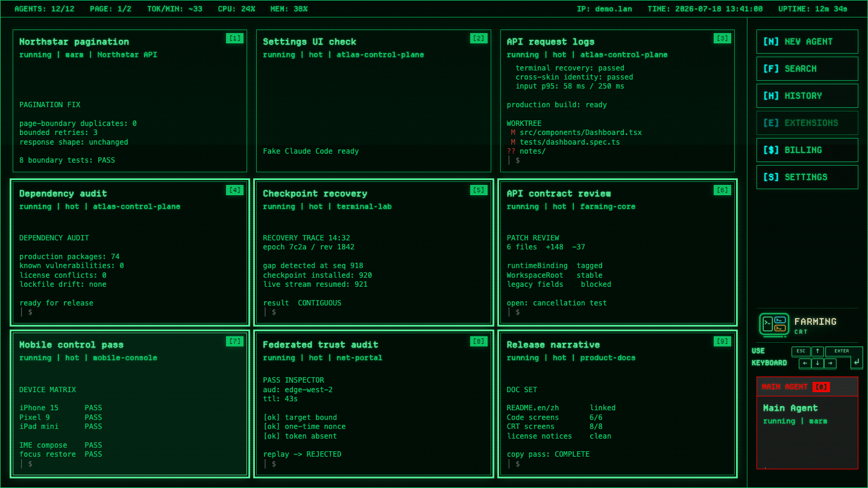Click the MEM: 38% status entry
Image resolution: width=868 pixels, height=488 pixels.
(289, 9)
